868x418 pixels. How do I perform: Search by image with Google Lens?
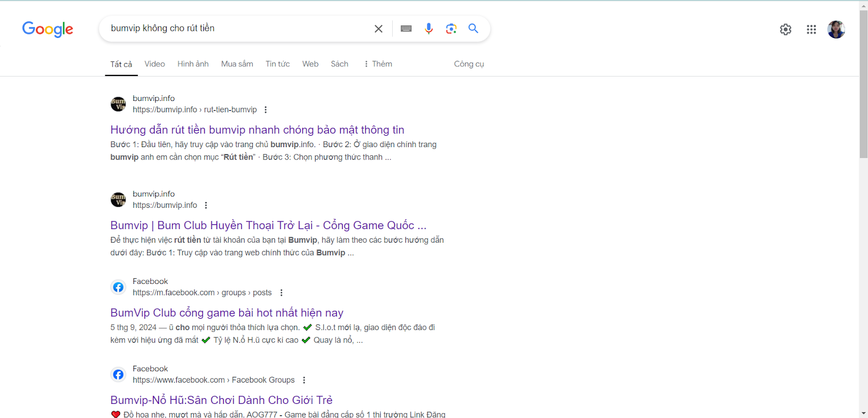451,29
